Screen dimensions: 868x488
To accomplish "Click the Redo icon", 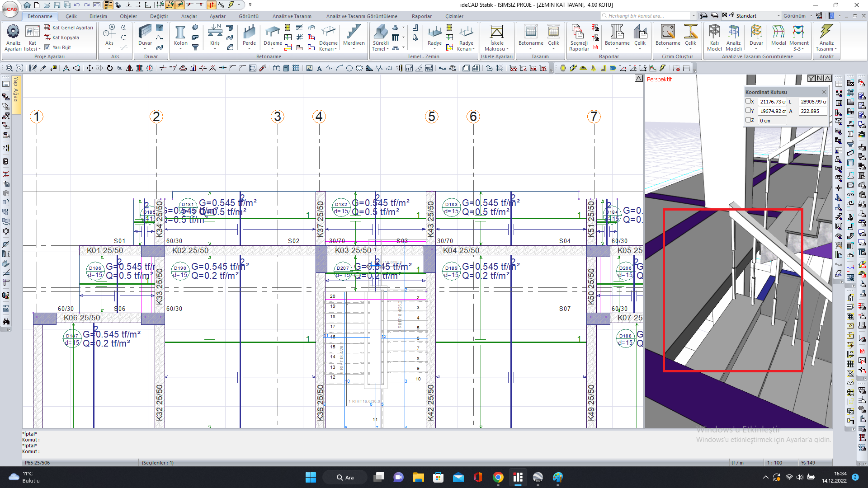I will coord(87,5).
